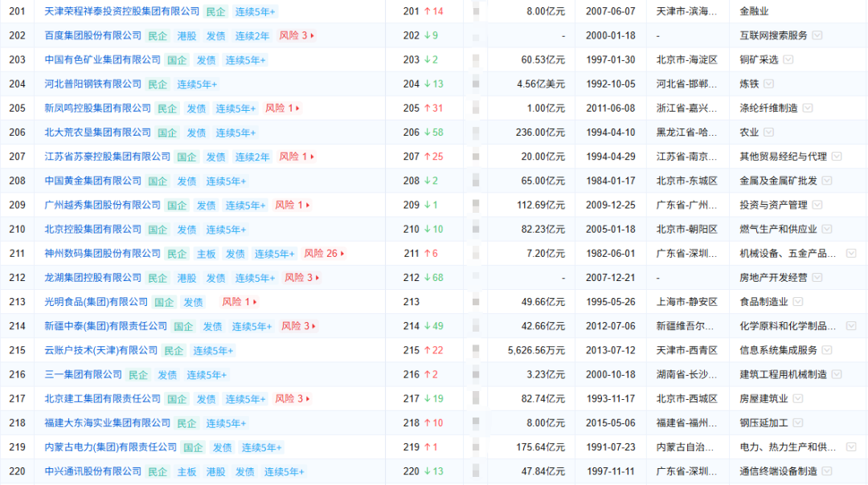Expand 投资与资产管理 dropdown chevron
This screenshot has height=485, width=868.
[x=817, y=206]
